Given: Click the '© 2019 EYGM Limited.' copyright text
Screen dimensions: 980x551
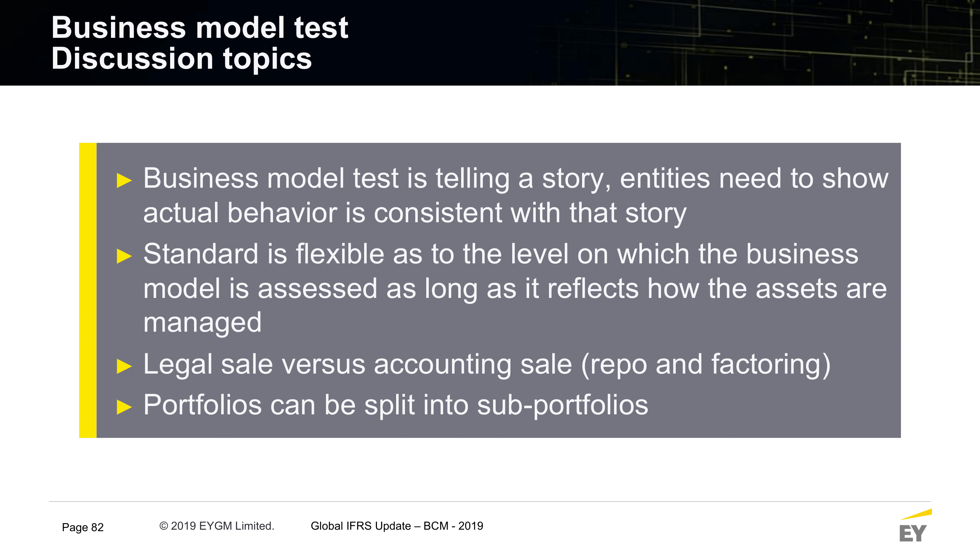Looking at the screenshot, I should point(216,526).
